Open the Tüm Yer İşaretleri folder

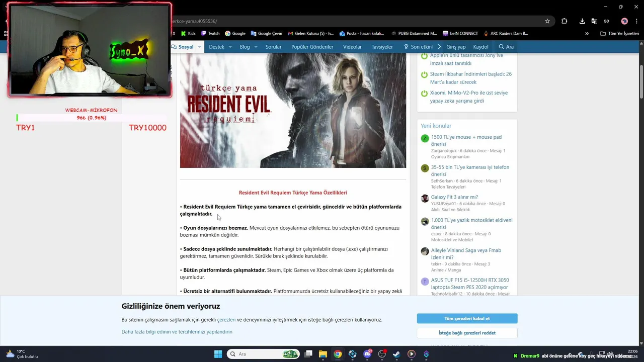pyautogui.click(x=619, y=34)
